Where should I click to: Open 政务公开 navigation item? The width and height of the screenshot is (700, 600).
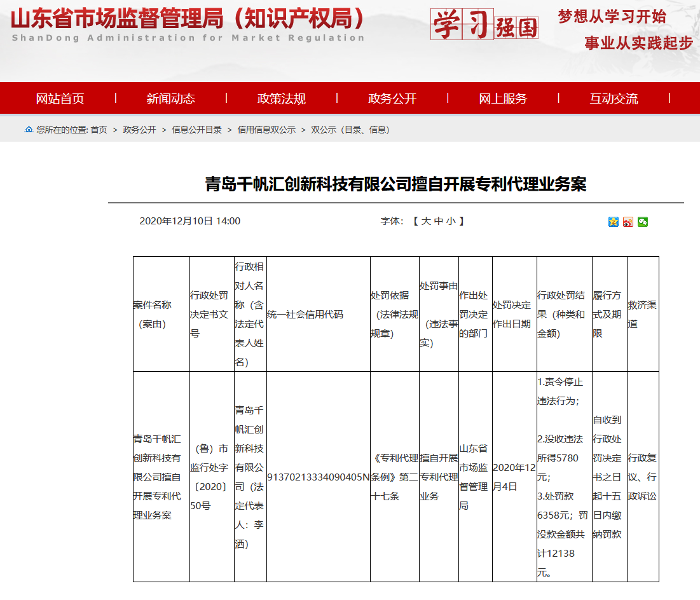click(392, 99)
